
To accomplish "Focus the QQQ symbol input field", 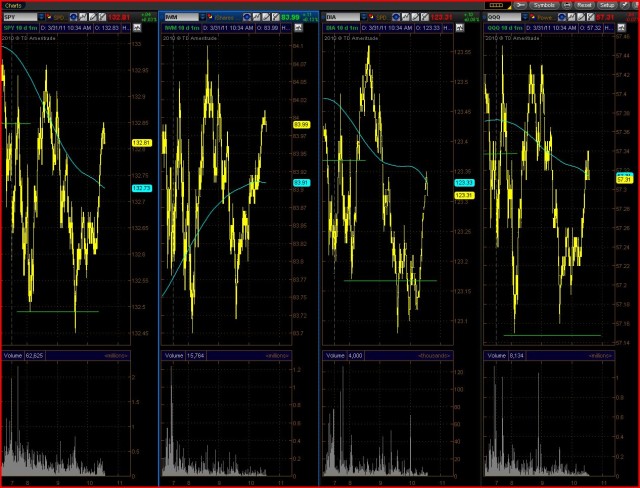I will [504, 17].
